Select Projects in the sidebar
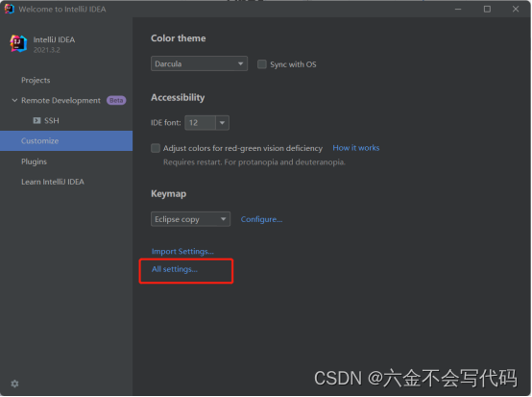The image size is (532, 397). 36,80
